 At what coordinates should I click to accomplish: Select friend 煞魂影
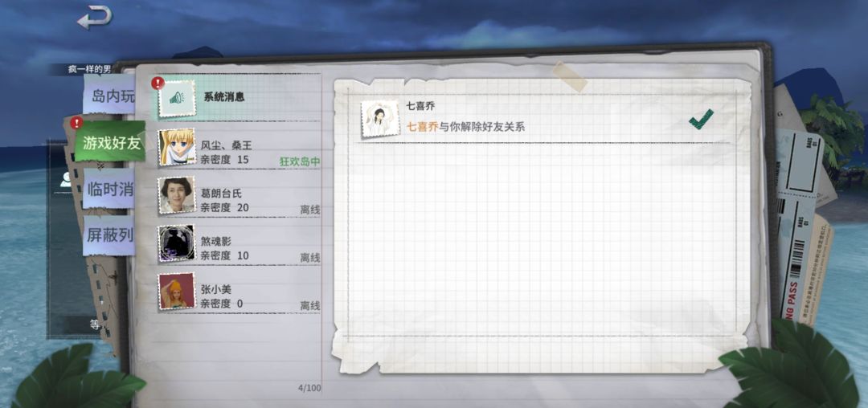239,243
